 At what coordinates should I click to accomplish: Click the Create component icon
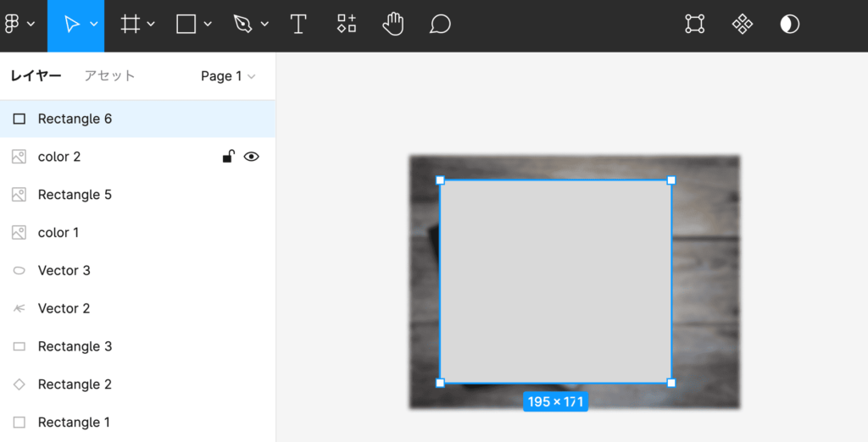click(743, 24)
